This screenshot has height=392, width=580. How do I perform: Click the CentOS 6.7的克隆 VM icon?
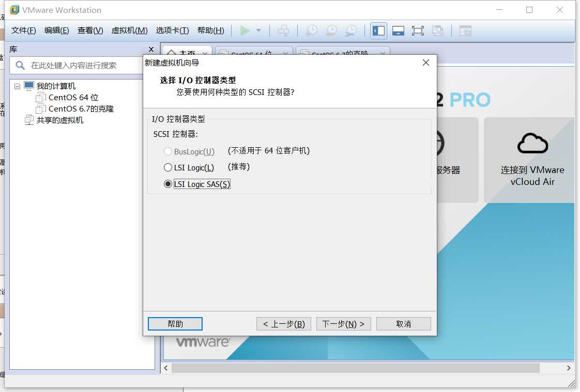click(41, 109)
